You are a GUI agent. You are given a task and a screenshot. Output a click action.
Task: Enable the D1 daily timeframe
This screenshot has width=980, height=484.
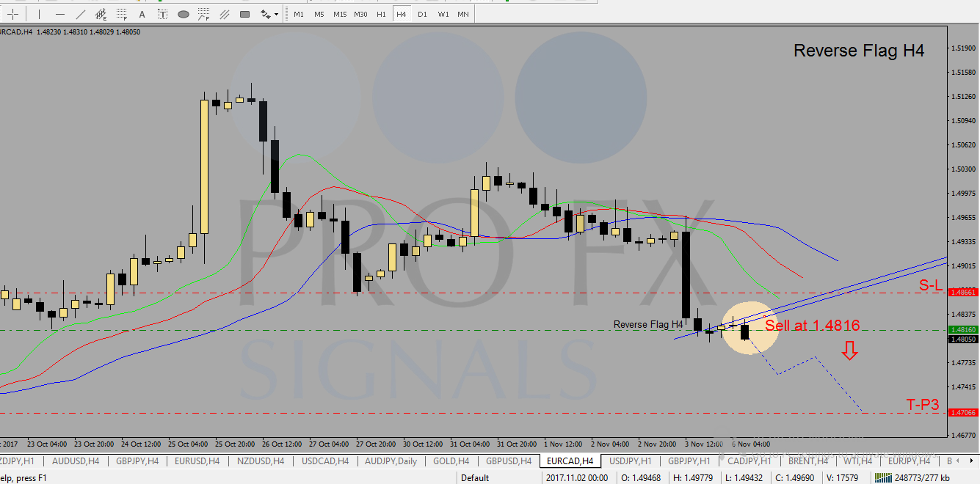[422, 14]
